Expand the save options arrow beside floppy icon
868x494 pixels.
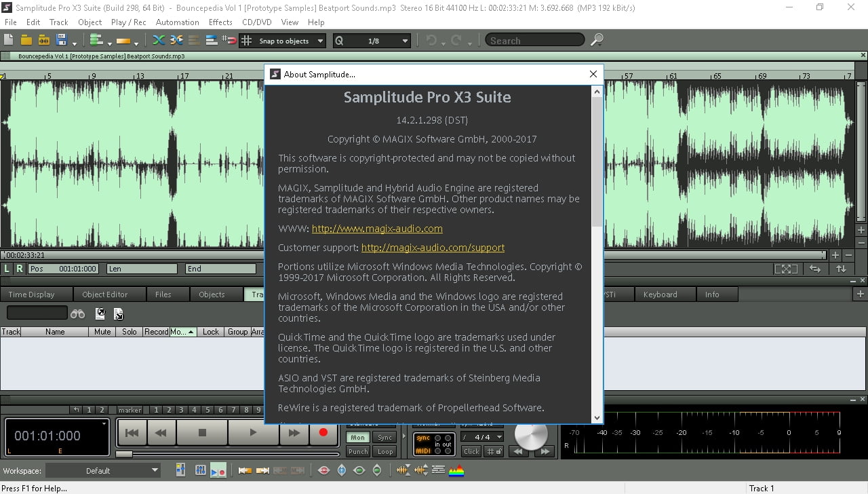[x=73, y=43]
